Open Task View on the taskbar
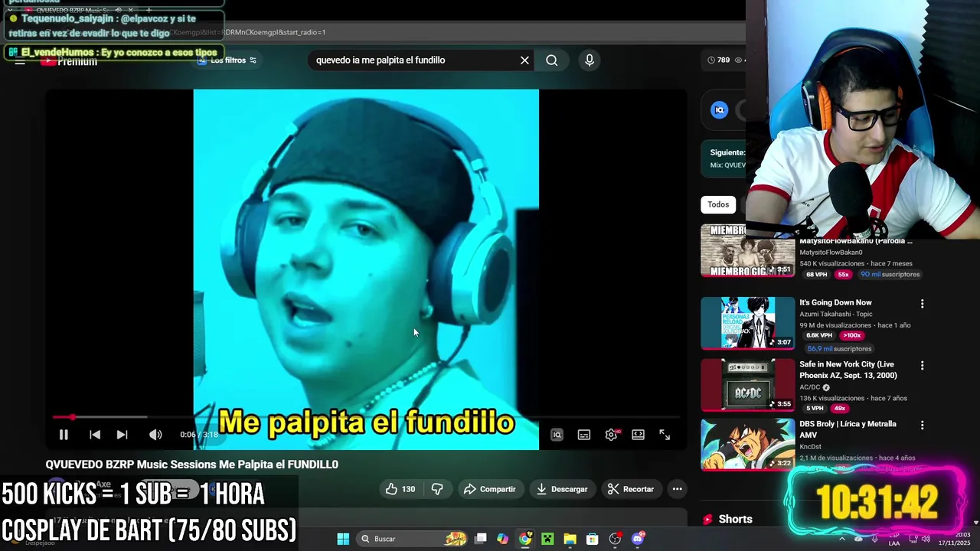The width and height of the screenshot is (980, 551). (x=481, y=539)
